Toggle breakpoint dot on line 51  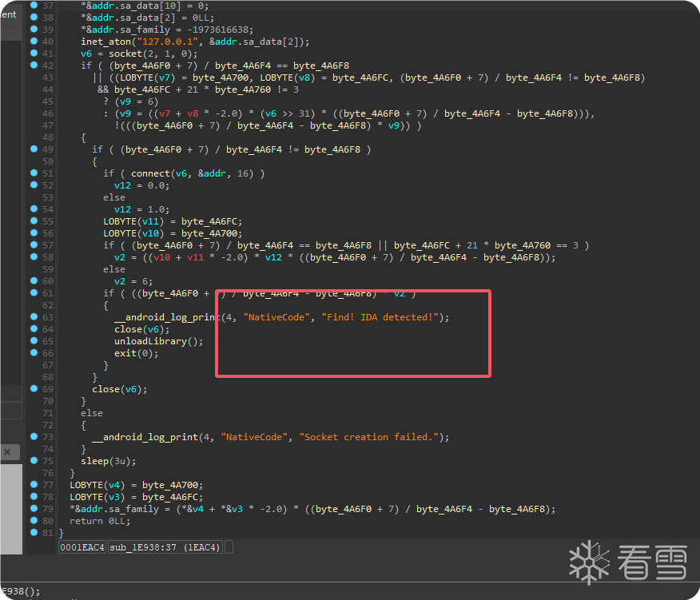(34, 173)
